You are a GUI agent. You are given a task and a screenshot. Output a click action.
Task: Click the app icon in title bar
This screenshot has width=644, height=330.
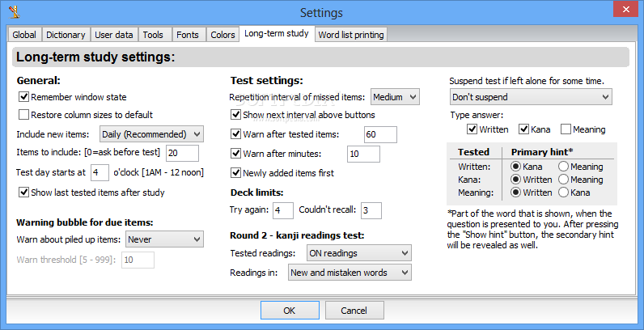(15, 12)
